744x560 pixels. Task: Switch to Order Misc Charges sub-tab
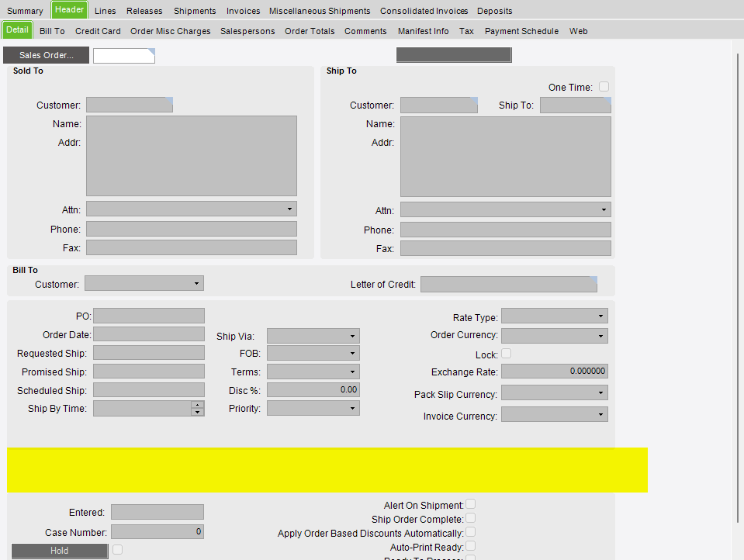(x=171, y=31)
